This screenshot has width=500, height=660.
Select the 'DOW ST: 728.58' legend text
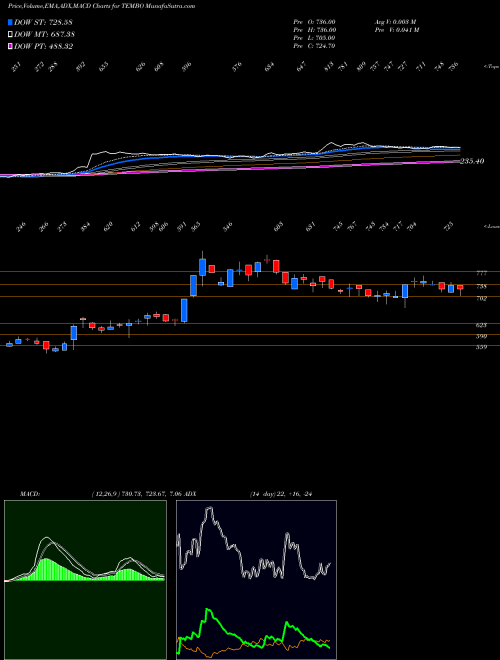[43, 22]
